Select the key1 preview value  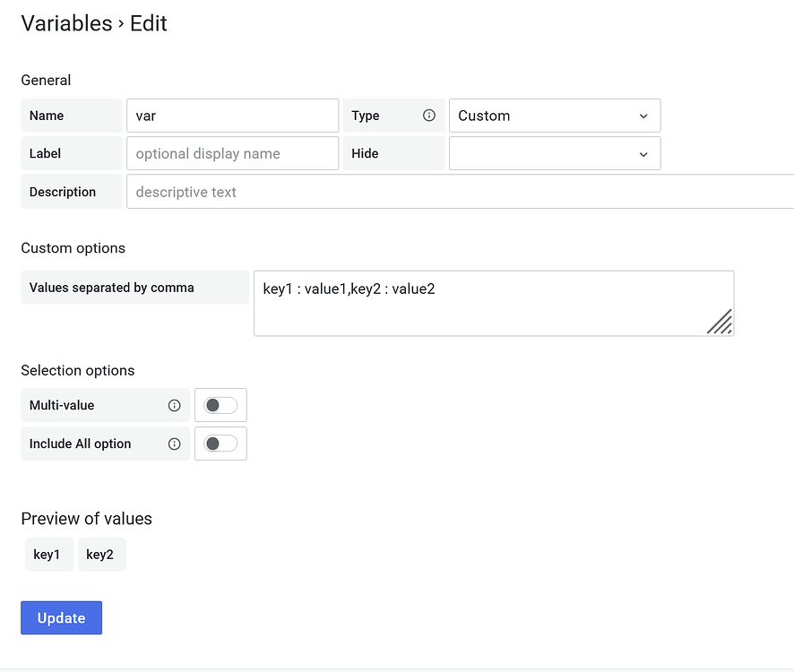point(48,554)
